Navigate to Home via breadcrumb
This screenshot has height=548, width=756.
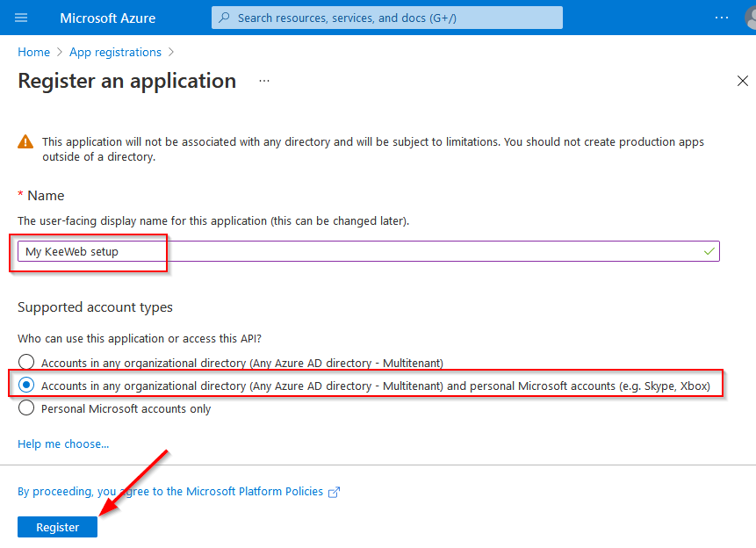(x=33, y=52)
